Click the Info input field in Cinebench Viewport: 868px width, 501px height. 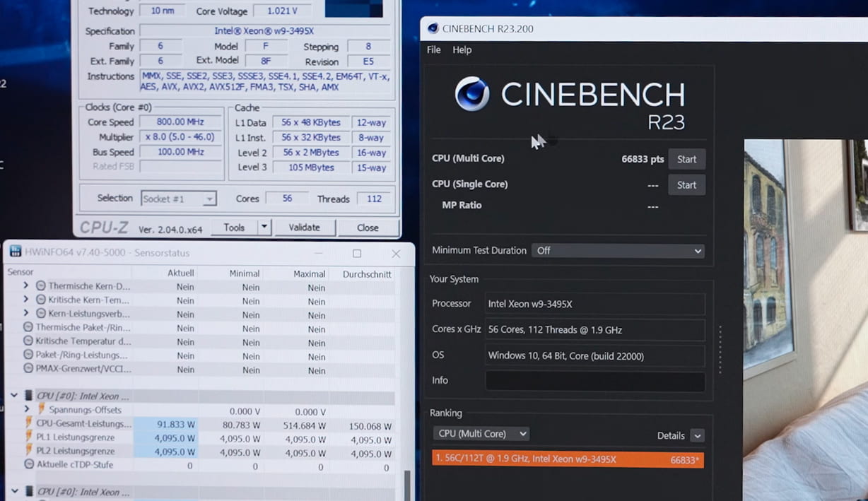tap(595, 381)
